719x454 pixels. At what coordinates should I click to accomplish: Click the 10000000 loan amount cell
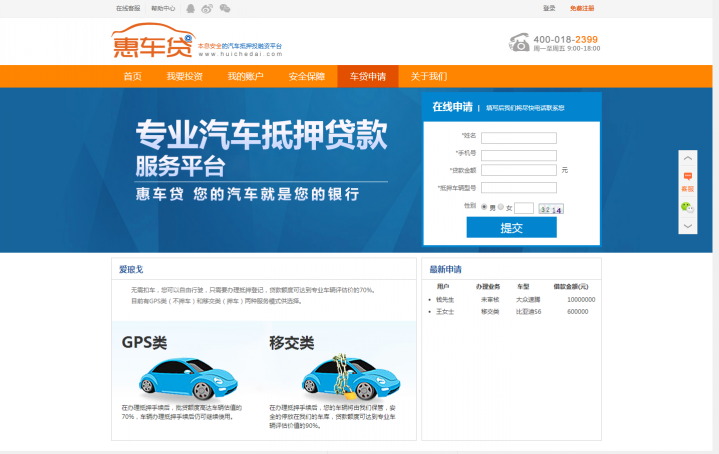click(581, 299)
